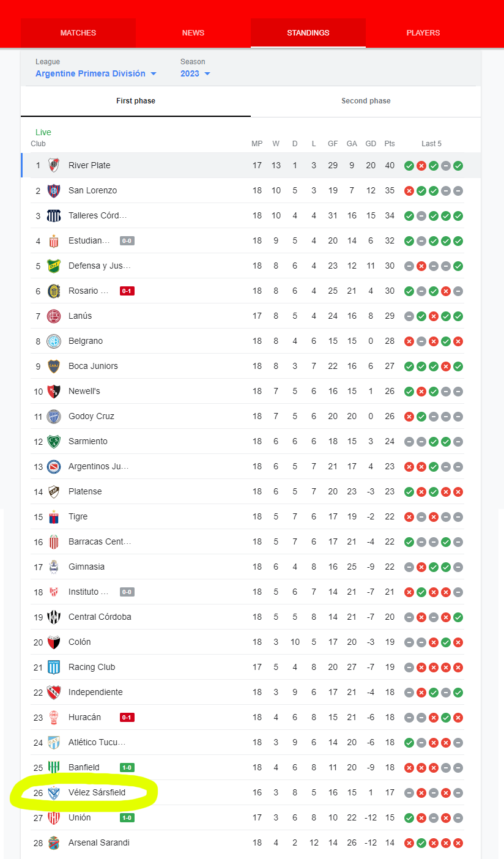This screenshot has width=504, height=859.
Task: Click the Boca Juniors club crest
Action: click(x=54, y=366)
